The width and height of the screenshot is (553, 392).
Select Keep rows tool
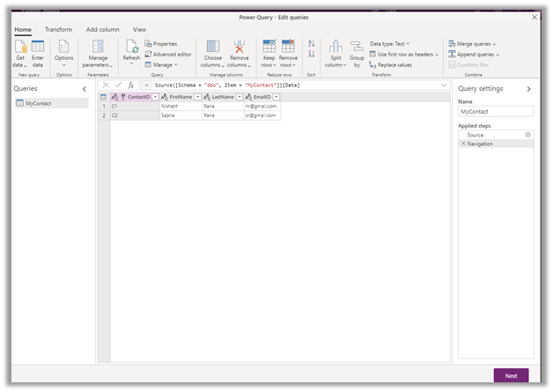[x=269, y=48]
